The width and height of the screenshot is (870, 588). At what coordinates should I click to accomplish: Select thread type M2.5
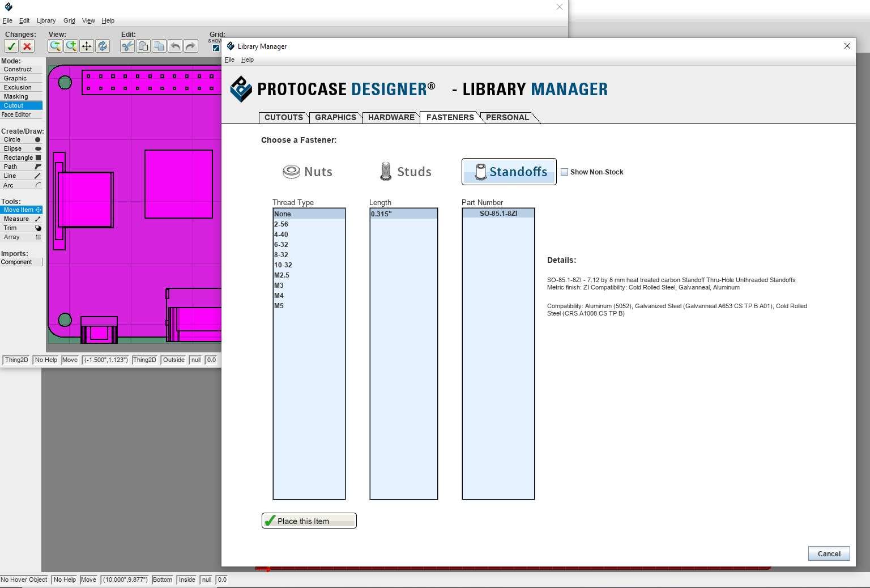(x=309, y=275)
